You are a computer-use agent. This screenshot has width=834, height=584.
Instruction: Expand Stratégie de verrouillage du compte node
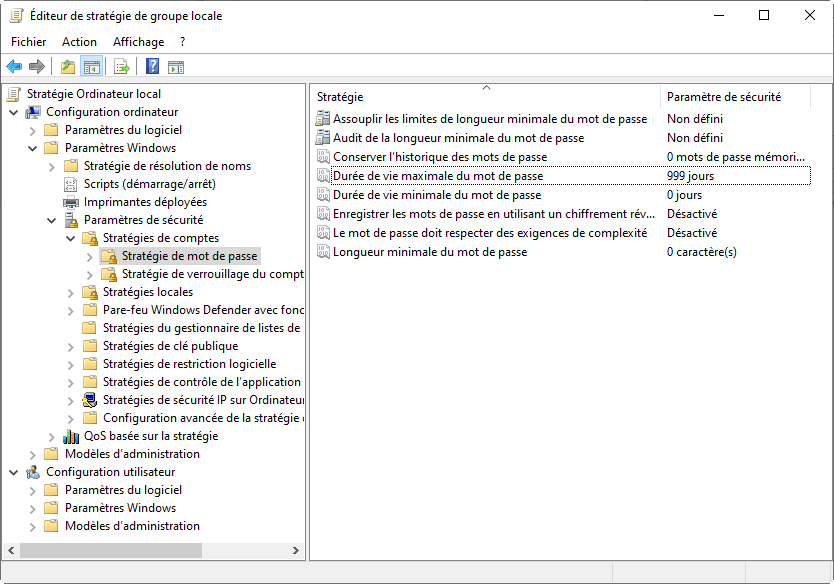[x=89, y=274]
